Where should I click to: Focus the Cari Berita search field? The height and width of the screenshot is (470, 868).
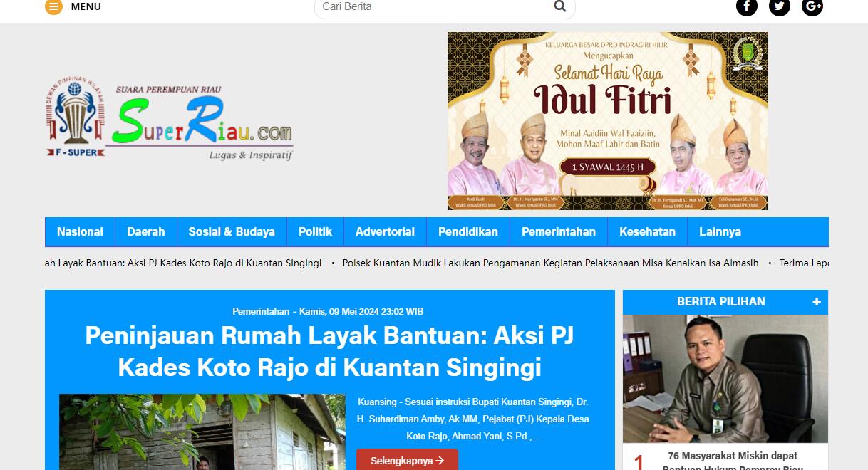(435, 6)
